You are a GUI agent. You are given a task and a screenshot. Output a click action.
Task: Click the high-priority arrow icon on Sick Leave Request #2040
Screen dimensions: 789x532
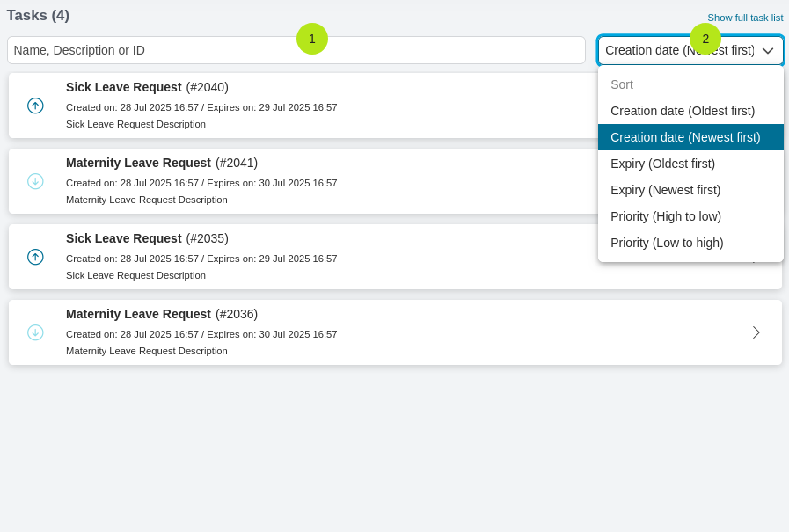click(35, 106)
